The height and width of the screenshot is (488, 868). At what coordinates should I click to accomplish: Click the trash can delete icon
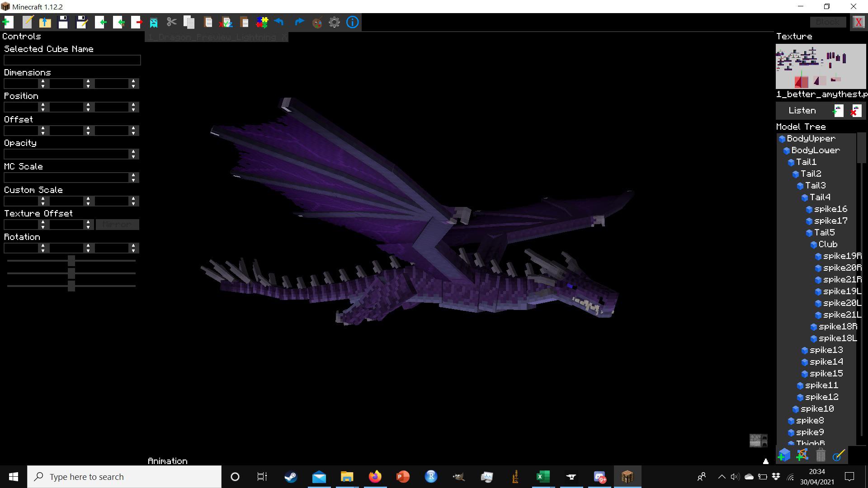click(821, 455)
